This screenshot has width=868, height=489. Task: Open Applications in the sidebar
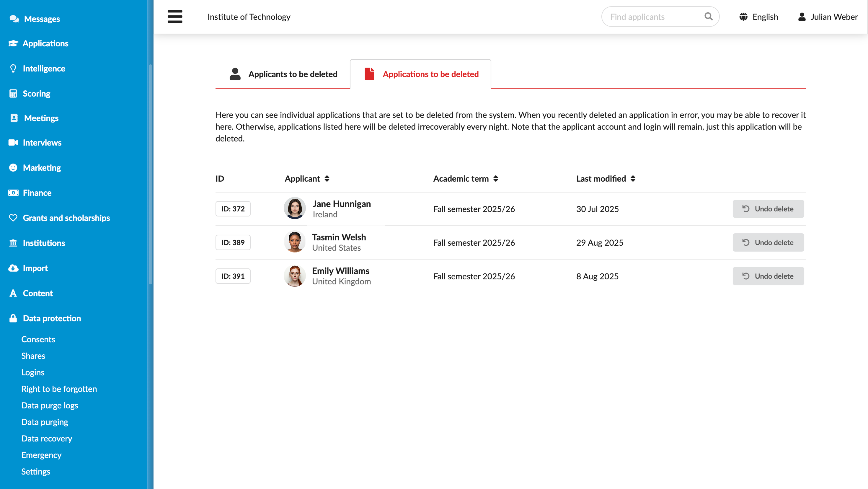tap(38, 43)
